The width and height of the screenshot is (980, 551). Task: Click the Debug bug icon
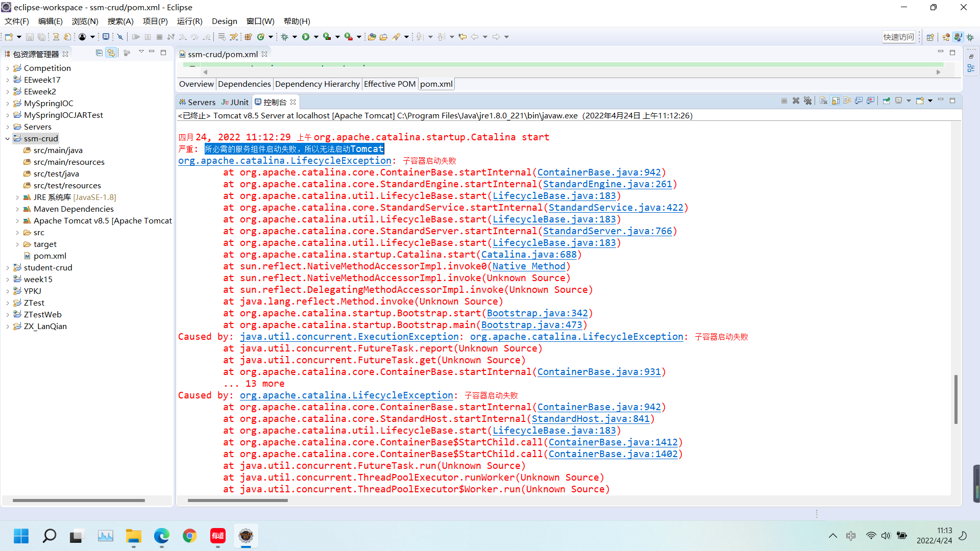[285, 37]
